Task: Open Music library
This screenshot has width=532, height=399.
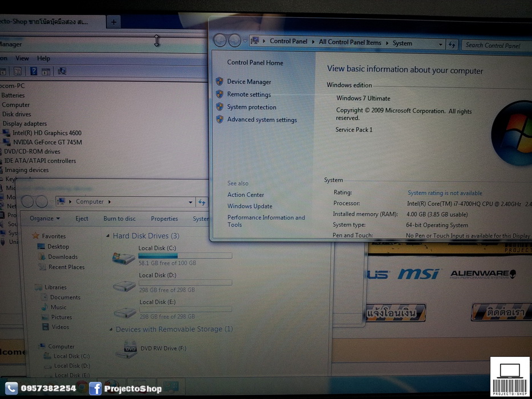Action: coord(59,307)
